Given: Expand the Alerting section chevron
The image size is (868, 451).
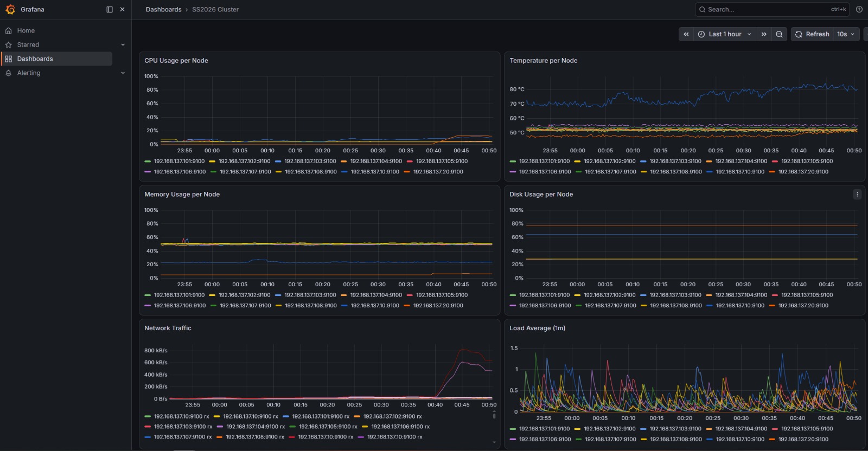Looking at the screenshot, I should coord(123,73).
